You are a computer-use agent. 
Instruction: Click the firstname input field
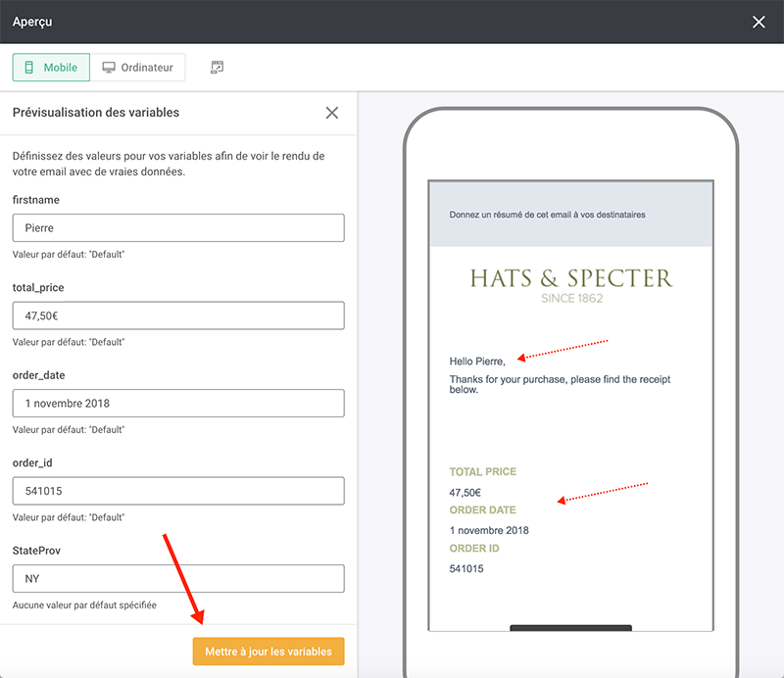[178, 228]
